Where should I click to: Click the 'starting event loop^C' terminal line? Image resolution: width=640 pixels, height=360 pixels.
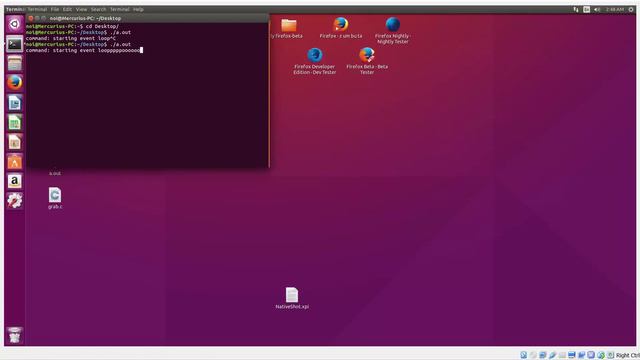71,38
